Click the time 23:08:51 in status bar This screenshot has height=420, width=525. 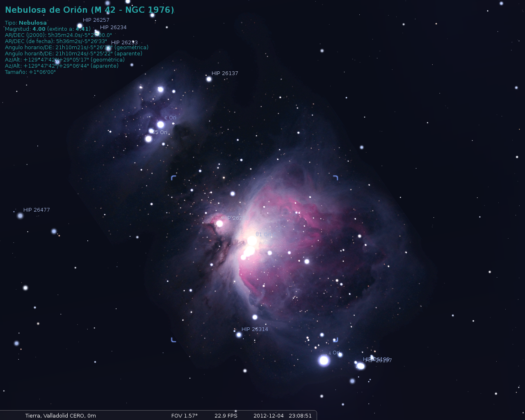point(300,415)
